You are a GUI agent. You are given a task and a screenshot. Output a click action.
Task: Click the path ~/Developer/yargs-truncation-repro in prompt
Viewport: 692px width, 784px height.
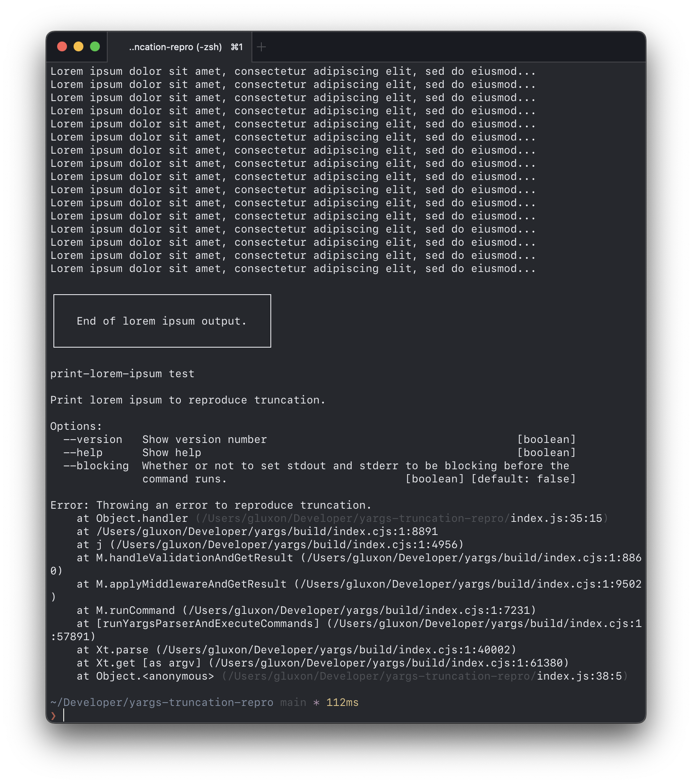click(161, 703)
